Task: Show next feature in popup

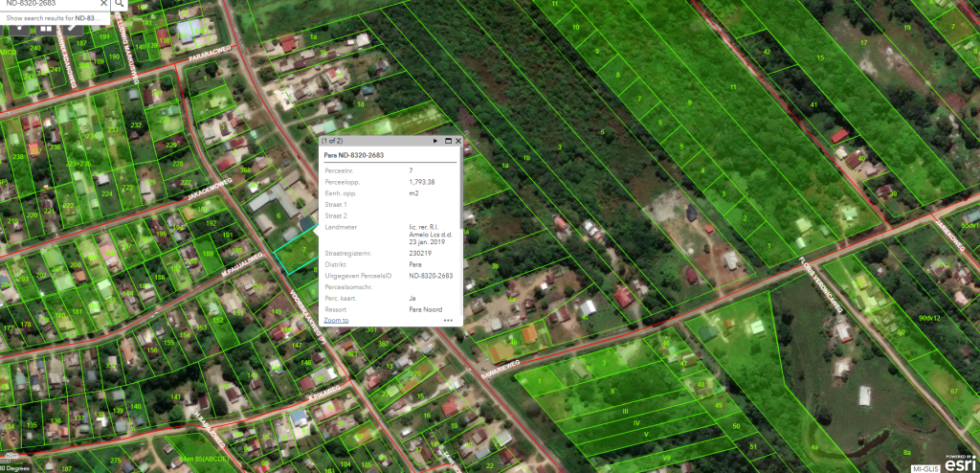Action: (x=435, y=141)
